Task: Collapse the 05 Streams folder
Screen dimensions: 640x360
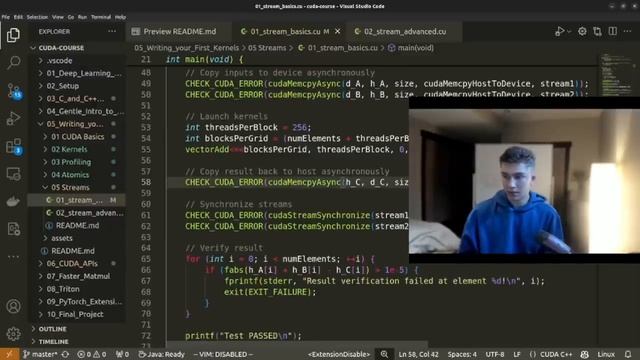Action: pyautogui.click(x=77, y=187)
